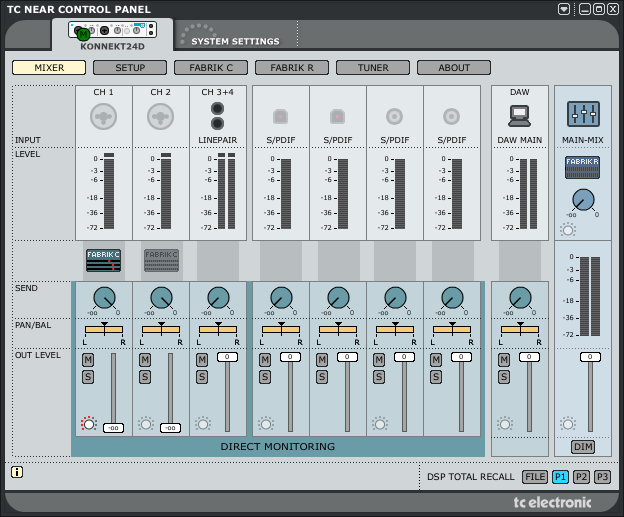Screen dimensions: 624x517
Task: Click the CH 2 send knob
Action: click(x=161, y=298)
